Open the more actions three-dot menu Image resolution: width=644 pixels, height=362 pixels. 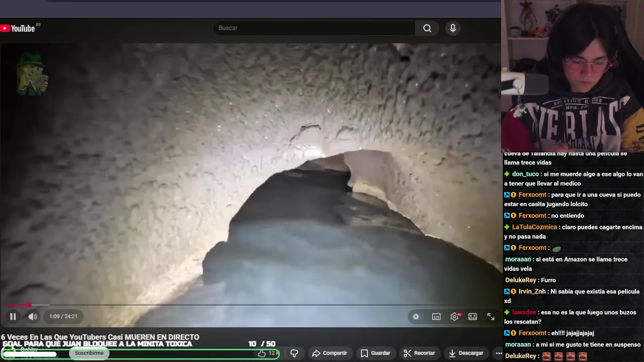coord(498,353)
